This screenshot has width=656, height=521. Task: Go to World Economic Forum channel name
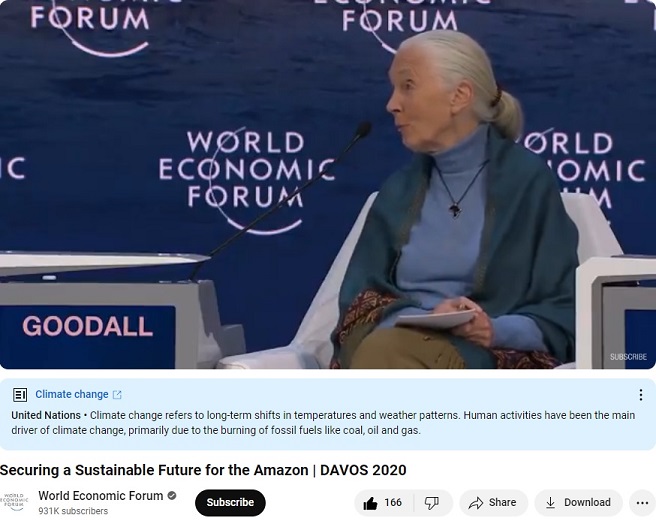pyautogui.click(x=101, y=496)
